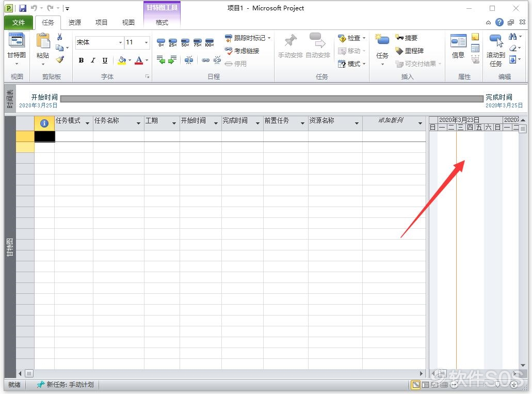
Task: Click the Indent Task green right arrow
Action: tap(173, 60)
